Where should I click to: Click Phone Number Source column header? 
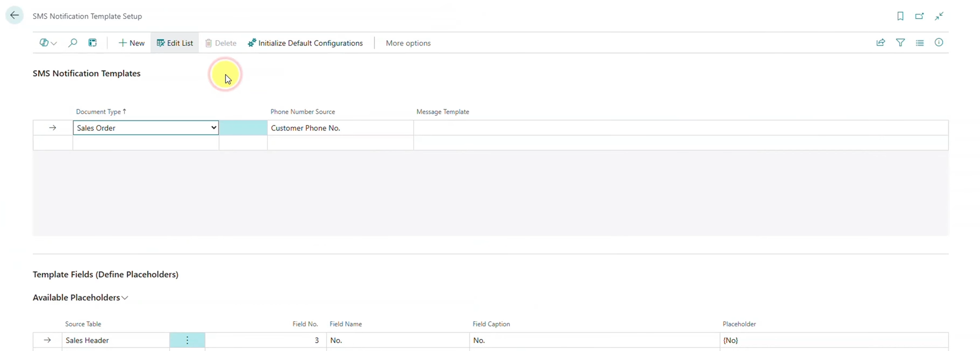click(303, 112)
